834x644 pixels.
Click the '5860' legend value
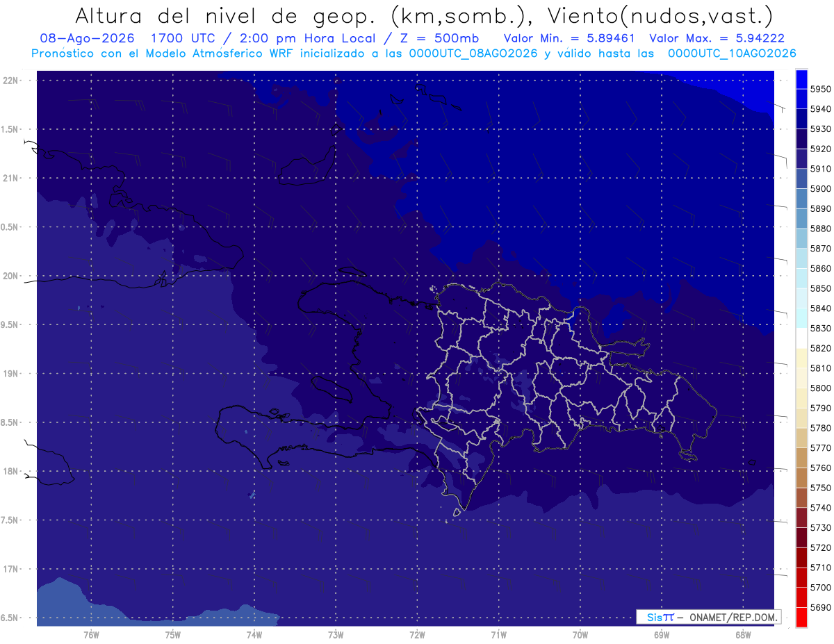click(x=821, y=268)
